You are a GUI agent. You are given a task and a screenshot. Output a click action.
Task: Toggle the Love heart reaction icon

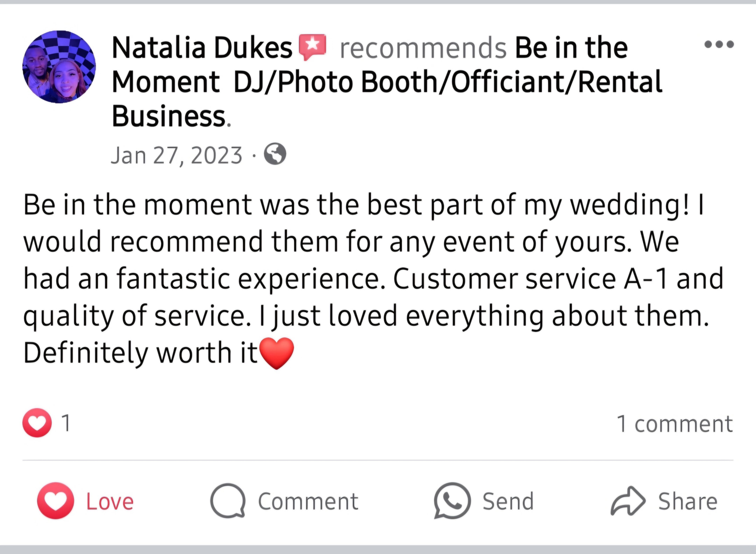[55, 501]
